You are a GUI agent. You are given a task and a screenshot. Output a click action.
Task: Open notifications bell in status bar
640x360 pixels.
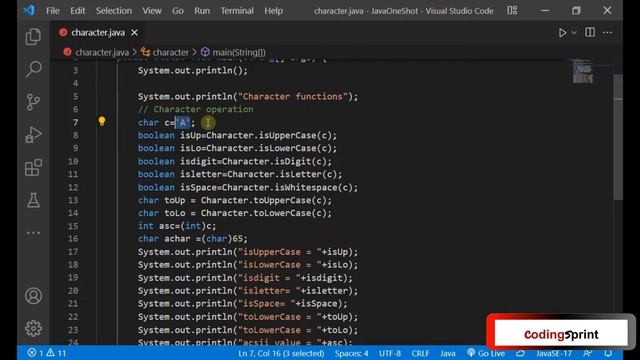[x=608, y=353]
